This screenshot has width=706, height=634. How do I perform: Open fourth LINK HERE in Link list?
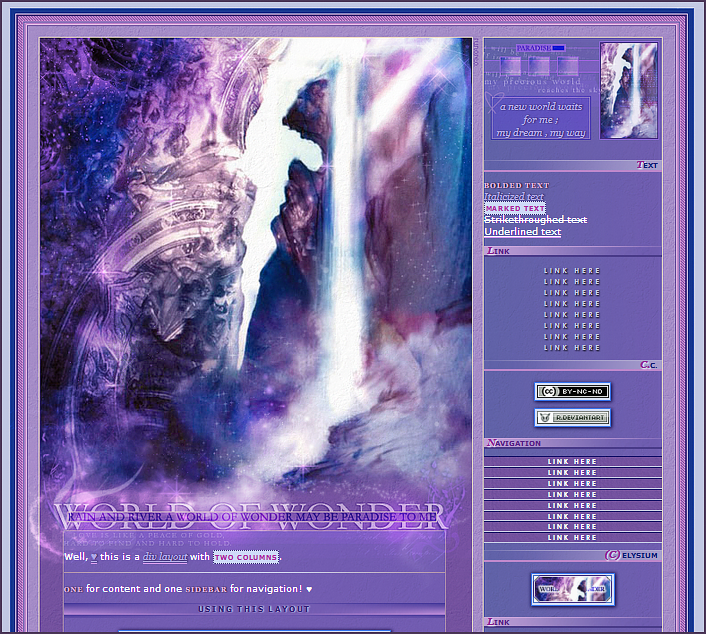click(x=572, y=304)
